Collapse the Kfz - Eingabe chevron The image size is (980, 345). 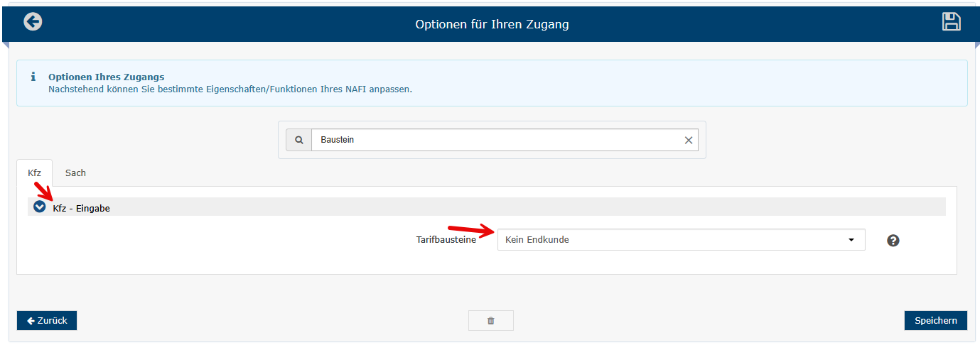[x=40, y=207]
